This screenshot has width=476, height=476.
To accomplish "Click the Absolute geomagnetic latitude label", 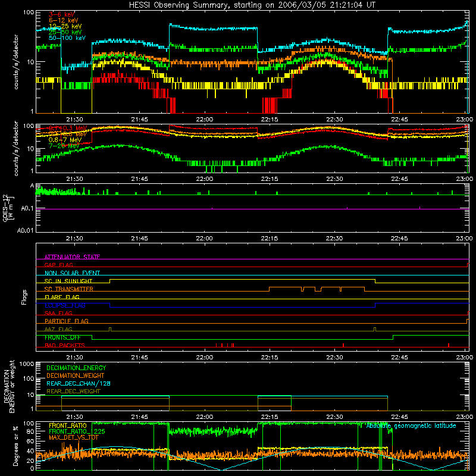I will coord(411,425).
